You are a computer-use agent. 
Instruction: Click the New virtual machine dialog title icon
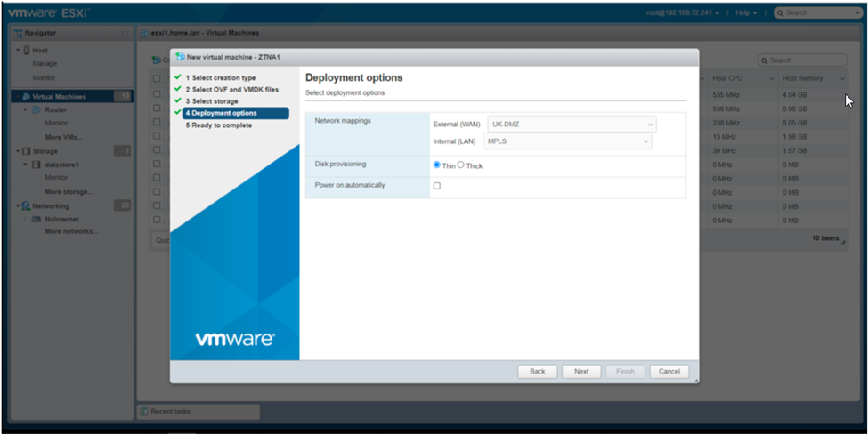pyautogui.click(x=180, y=57)
